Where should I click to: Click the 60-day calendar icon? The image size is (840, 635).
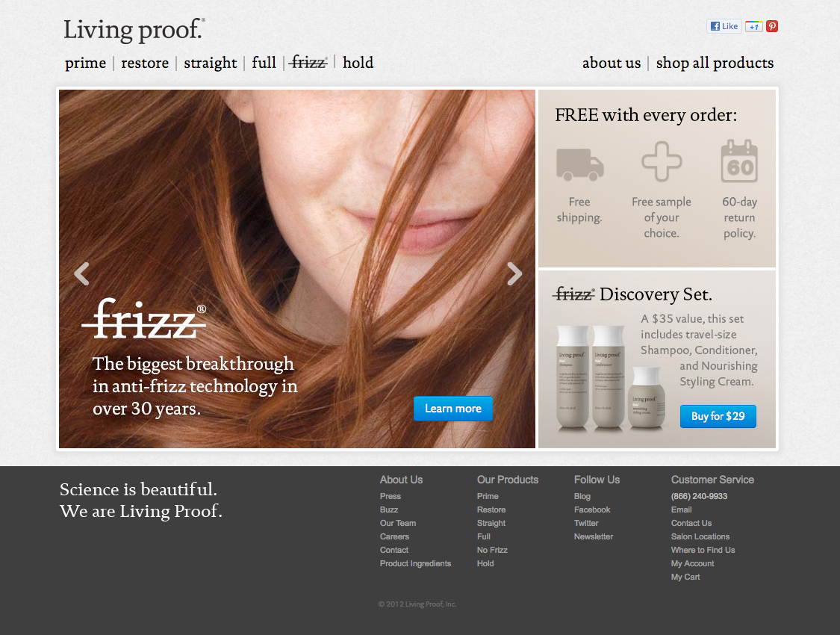click(739, 161)
